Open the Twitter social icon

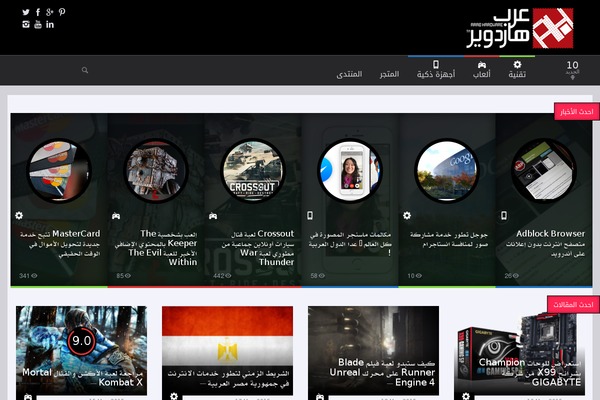(x=27, y=12)
